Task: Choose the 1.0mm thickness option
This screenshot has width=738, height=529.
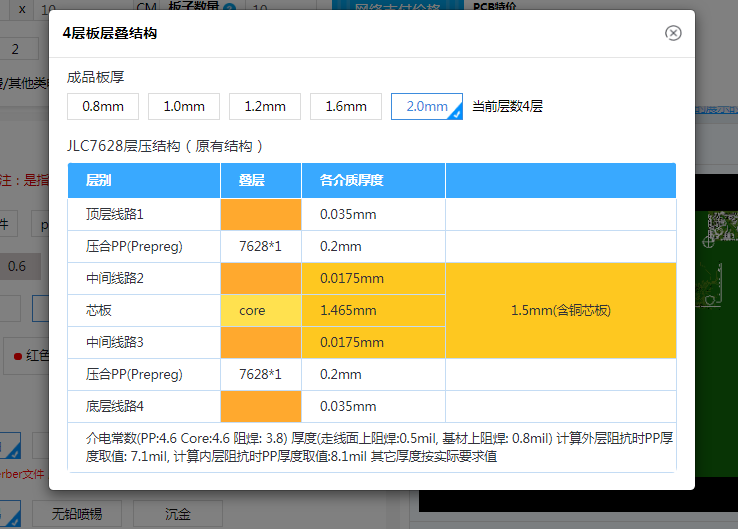Action: [184, 106]
